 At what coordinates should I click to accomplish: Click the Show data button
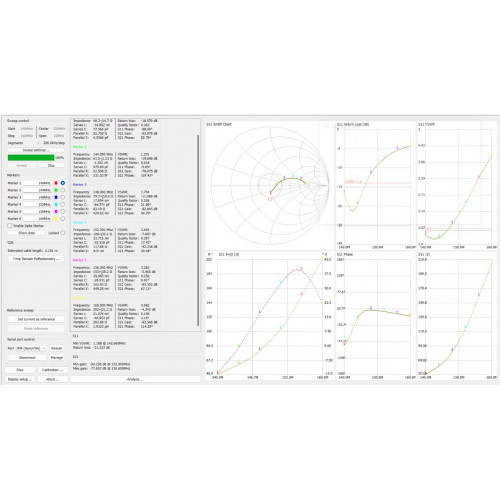[26, 233]
